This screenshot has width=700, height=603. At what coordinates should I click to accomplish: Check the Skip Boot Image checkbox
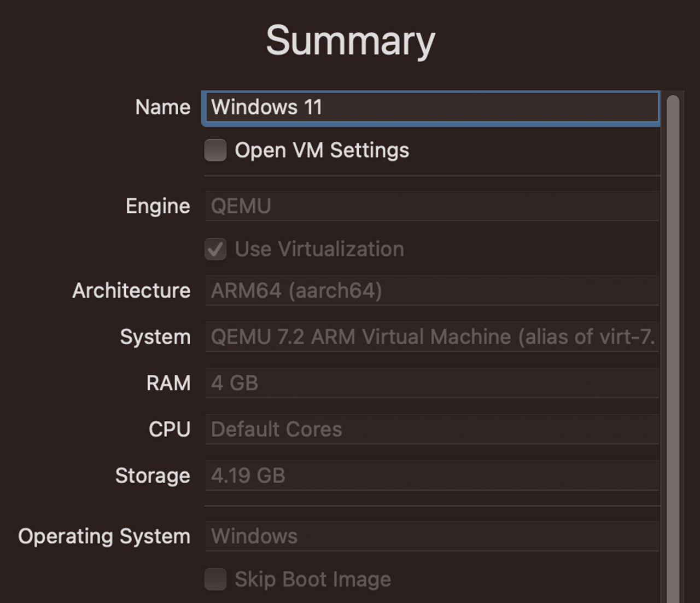tap(215, 579)
